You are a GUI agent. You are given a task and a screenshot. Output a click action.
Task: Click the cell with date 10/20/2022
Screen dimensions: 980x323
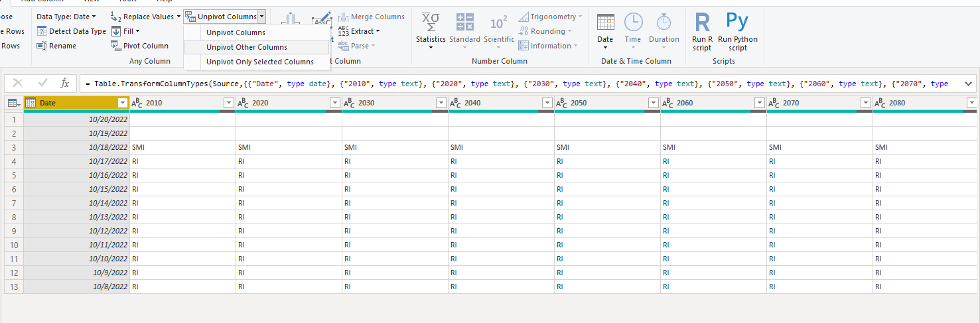[x=76, y=119]
